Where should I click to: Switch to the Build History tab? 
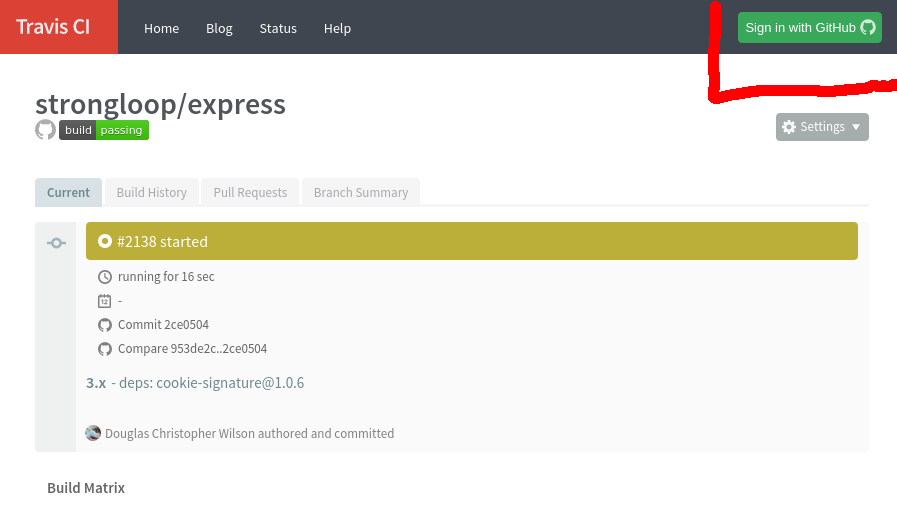tap(151, 192)
